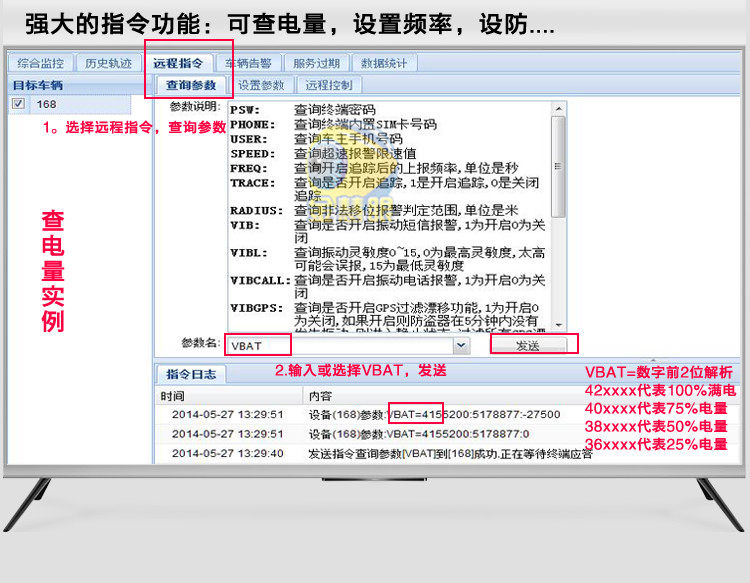Uncheck the vehicle 168 checkbox
750x583 pixels.
(18, 103)
